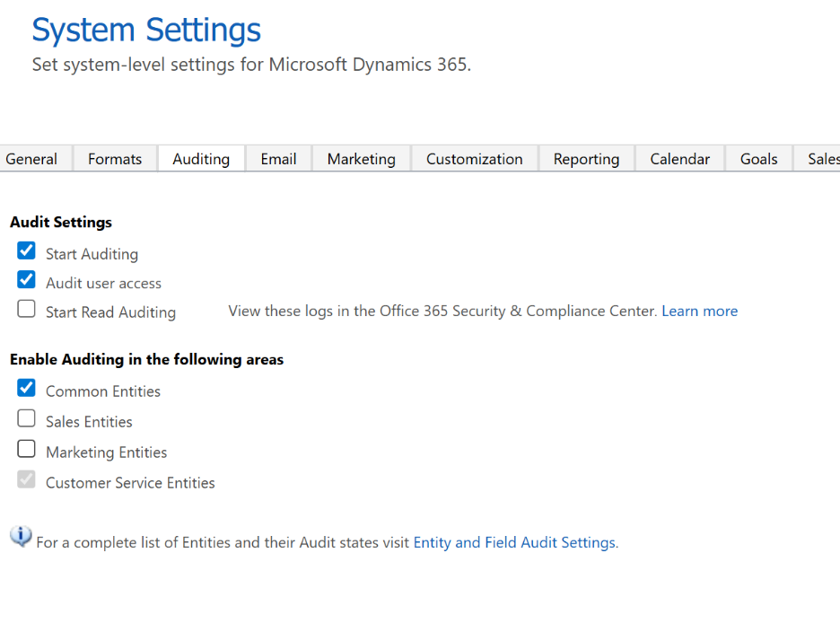840x641 pixels.
Task: Uncheck the Common Entities checkbox
Action: [x=27, y=388]
